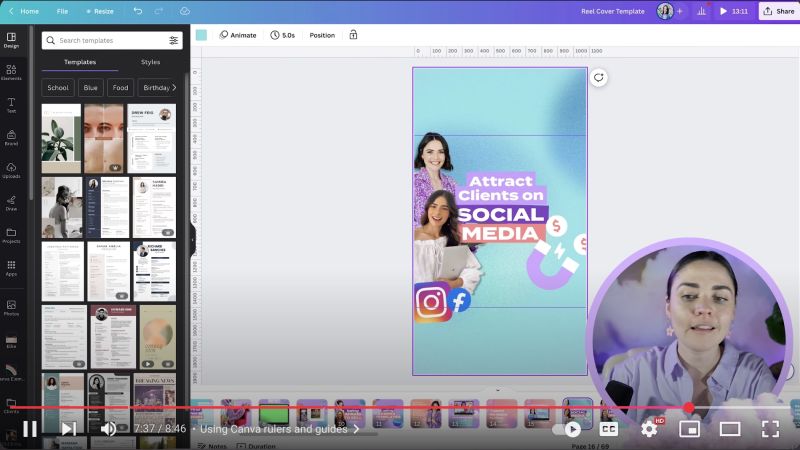Open the Elements panel
This screenshot has height=450, width=800.
(11, 72)
